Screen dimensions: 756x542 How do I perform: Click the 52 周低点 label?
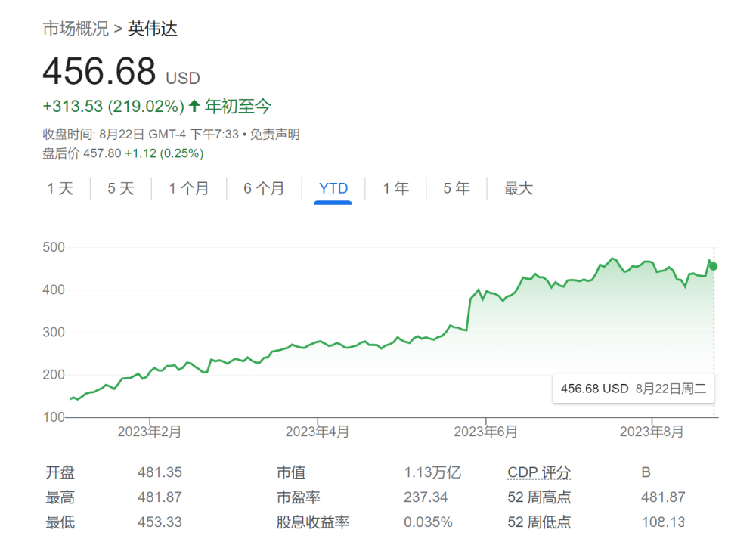point(539,522)
